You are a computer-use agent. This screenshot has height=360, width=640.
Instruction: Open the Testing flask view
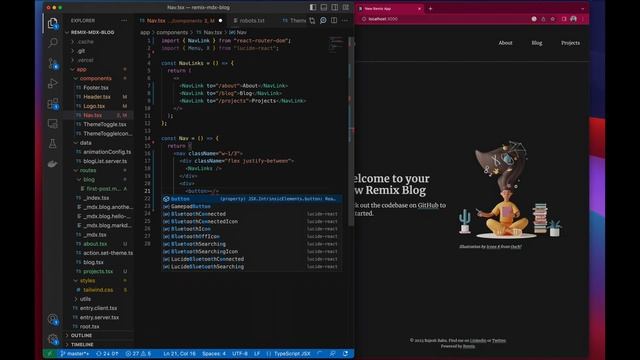53,144
